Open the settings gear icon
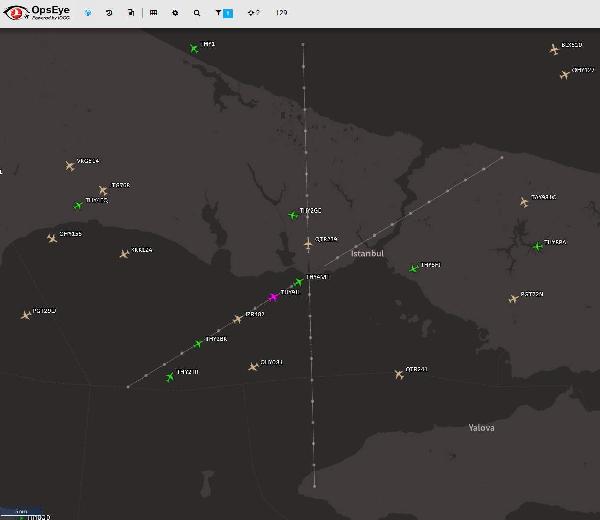The image size is (600, 520). tap(175, 13)
